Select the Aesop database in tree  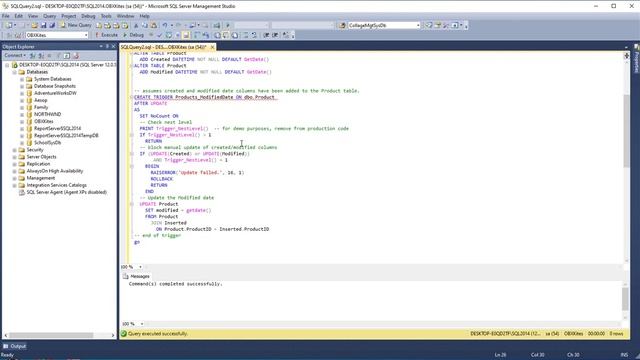pyautogui.click(x=40, y=100)
